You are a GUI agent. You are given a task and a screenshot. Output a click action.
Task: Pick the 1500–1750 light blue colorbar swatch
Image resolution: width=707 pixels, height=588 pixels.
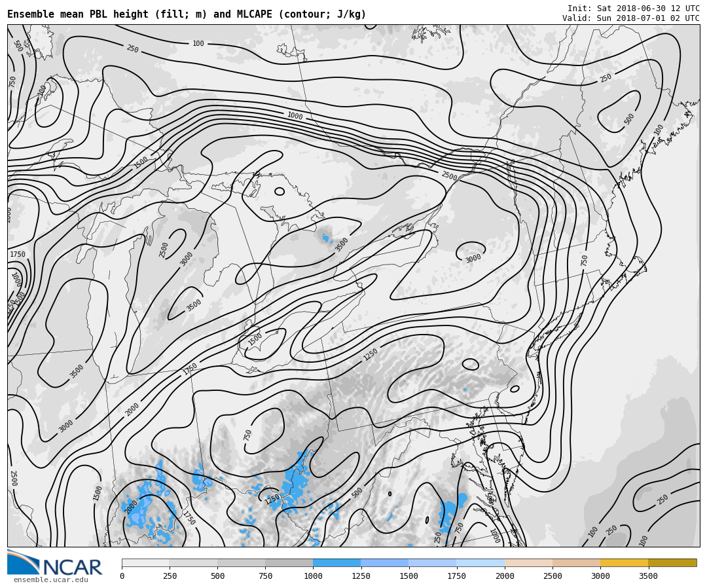pos(433,562)
